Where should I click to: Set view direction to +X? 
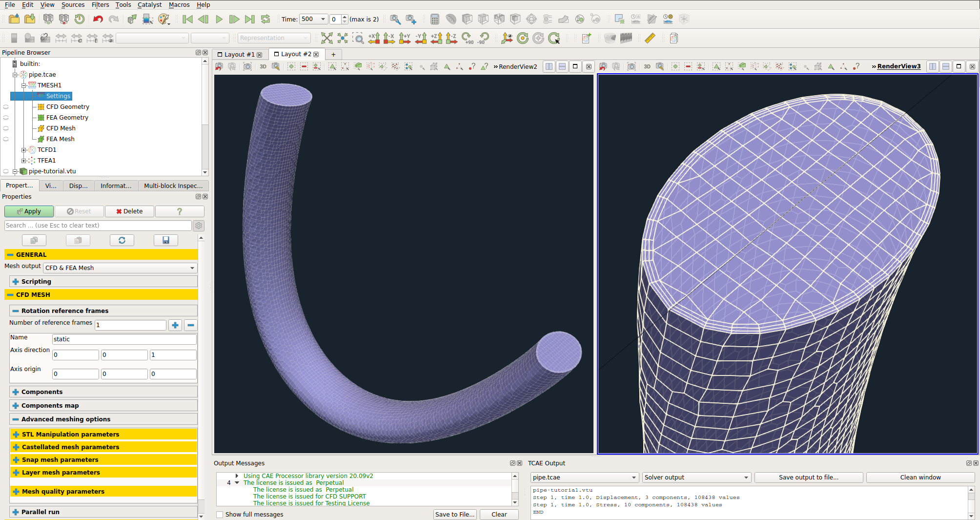point(374,38)
